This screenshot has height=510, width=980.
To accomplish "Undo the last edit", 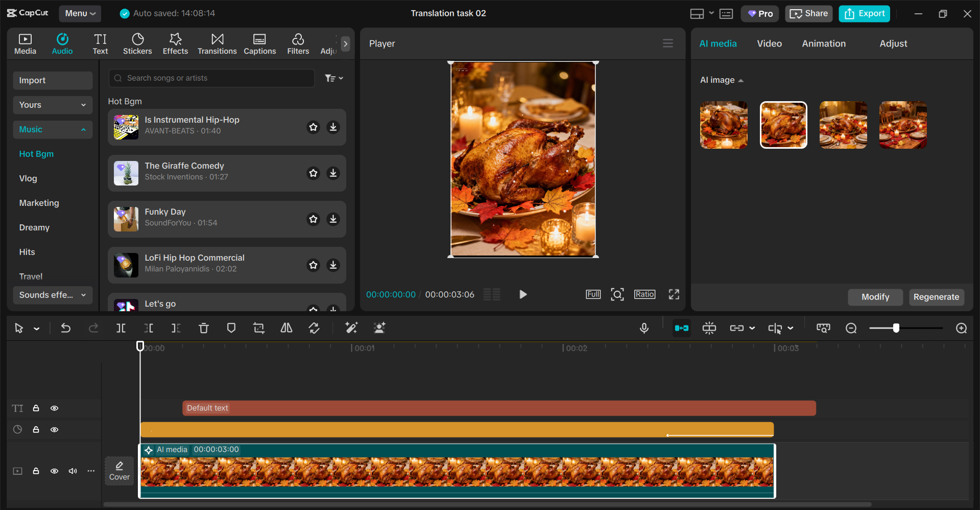I will pyautogui.click(x=66, y=328).
